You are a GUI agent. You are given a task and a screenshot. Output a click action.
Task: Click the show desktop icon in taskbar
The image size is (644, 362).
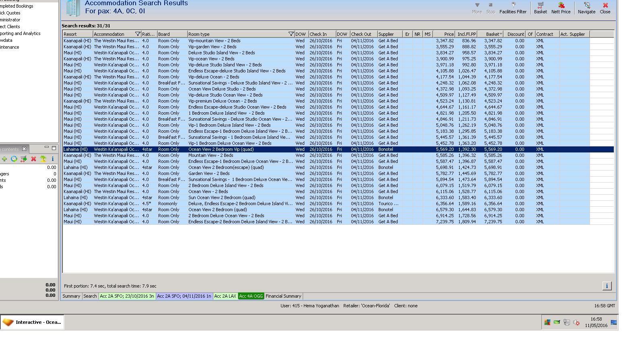614,322
